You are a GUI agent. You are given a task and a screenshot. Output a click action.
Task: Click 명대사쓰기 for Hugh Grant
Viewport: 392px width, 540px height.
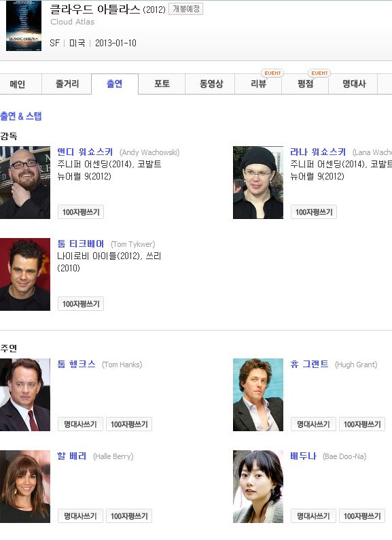tap(313, 424)
